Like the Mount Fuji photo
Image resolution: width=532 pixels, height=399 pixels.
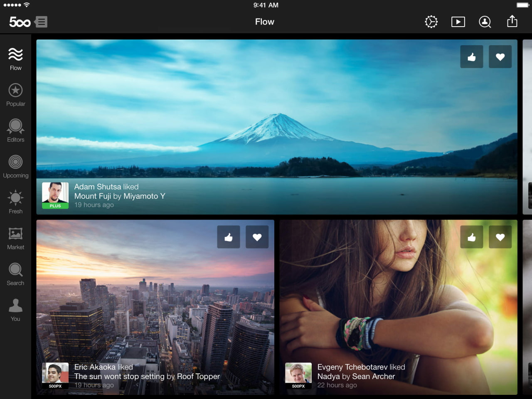point(471,57)
